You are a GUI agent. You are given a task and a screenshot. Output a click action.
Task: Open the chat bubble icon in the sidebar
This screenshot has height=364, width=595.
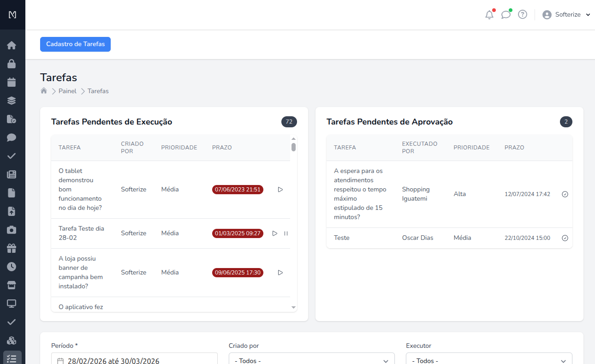pyautogui.click(x=12, y=137)
